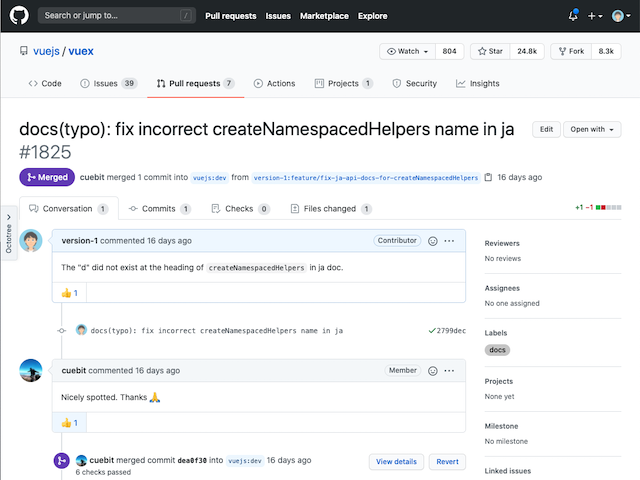The height and width of the screenshot is (480, 640).
Task: Show check status for commit 2799dec
Action: click(432, 331)
